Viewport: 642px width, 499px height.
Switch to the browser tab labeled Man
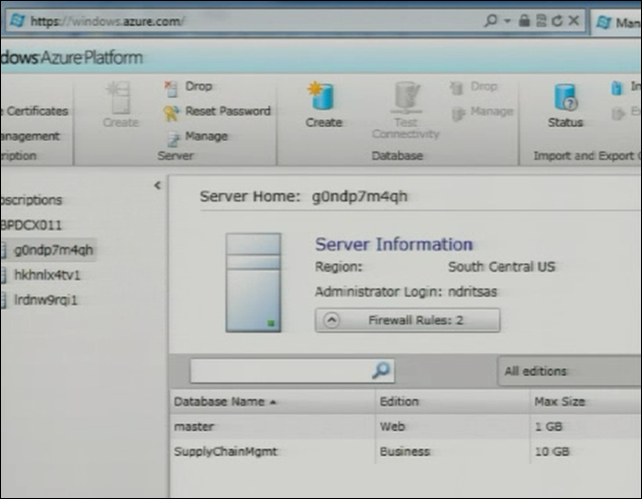pyautogui.click(x=616, y=23)
